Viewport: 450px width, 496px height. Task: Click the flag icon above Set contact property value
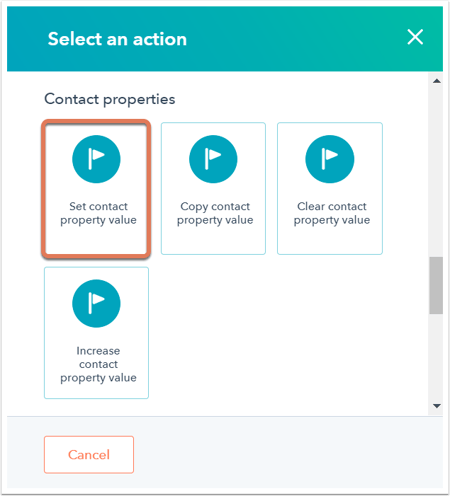tap(96, 159)
